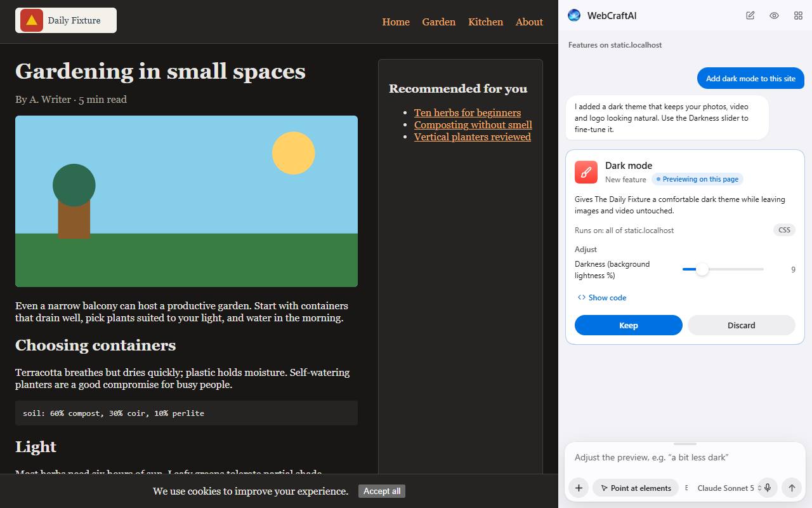Click the 'Light' section heading
Image resolution: width=812 pixels, height=508 pixels.
[x=36, y=446]
